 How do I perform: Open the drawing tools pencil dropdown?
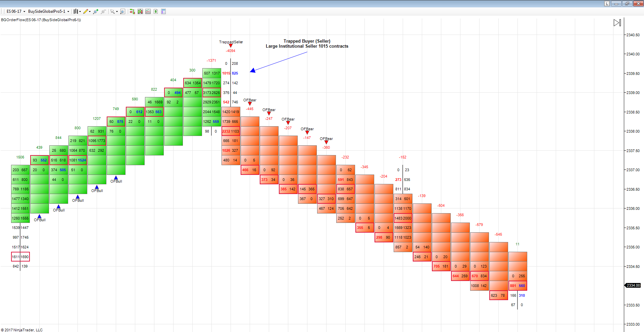pos(87,11)
